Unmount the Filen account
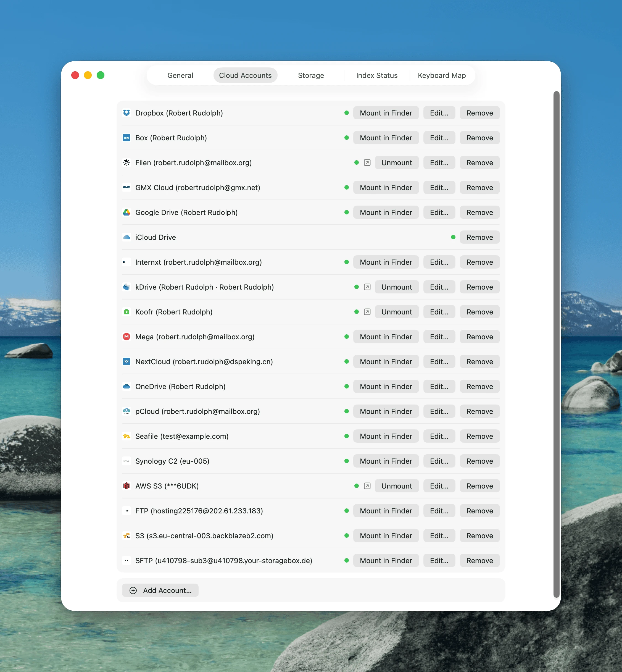Image resolution: width=622 pixels, height=672 pixels. (x=397, y=163)
